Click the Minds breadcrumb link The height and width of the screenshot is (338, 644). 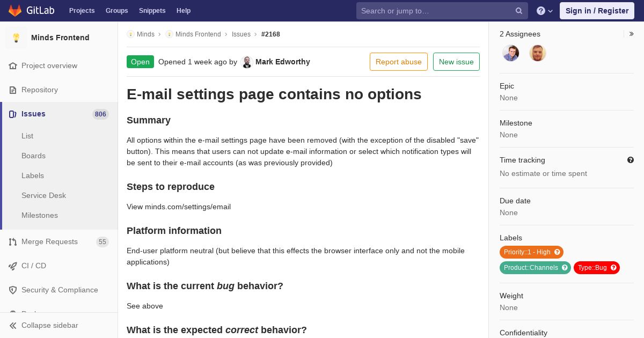(x=145, y=34)
